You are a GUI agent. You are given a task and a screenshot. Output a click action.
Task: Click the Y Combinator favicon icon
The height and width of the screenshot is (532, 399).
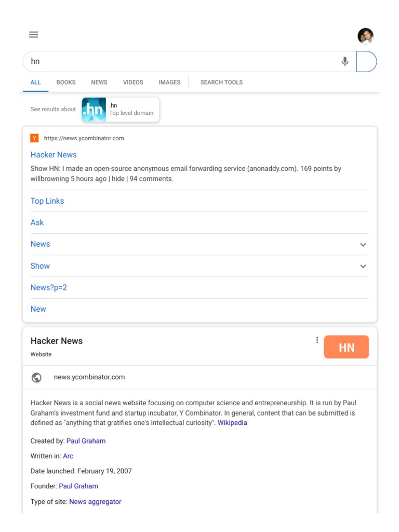coord(34,138)
